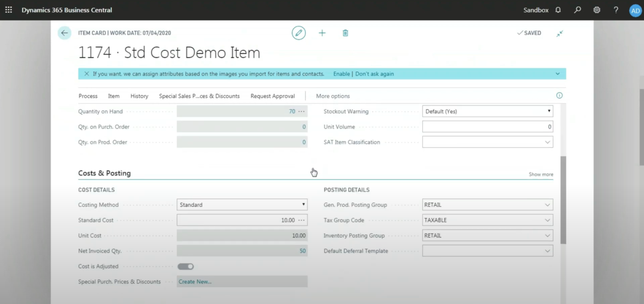Image resolution: width=644 pixels, height=304 pixels.
Task: Go back using the back arrow
Action: click(x=64, y=33)
